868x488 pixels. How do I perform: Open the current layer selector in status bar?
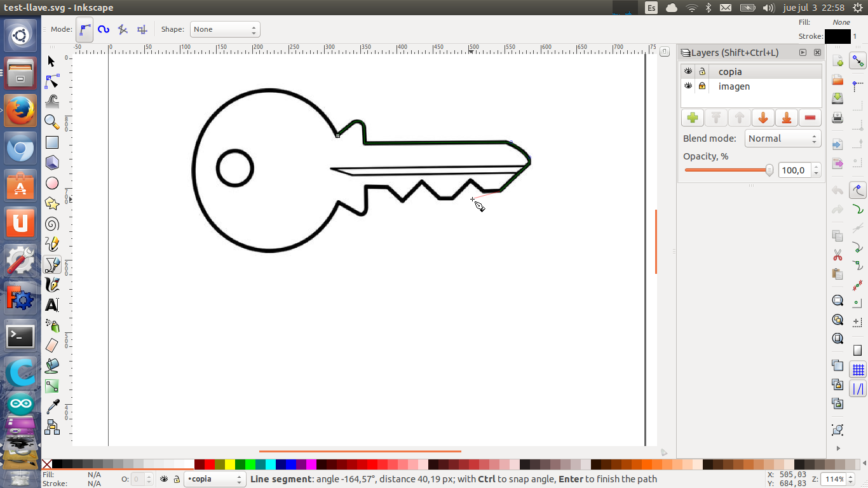[x=214, y=479]
